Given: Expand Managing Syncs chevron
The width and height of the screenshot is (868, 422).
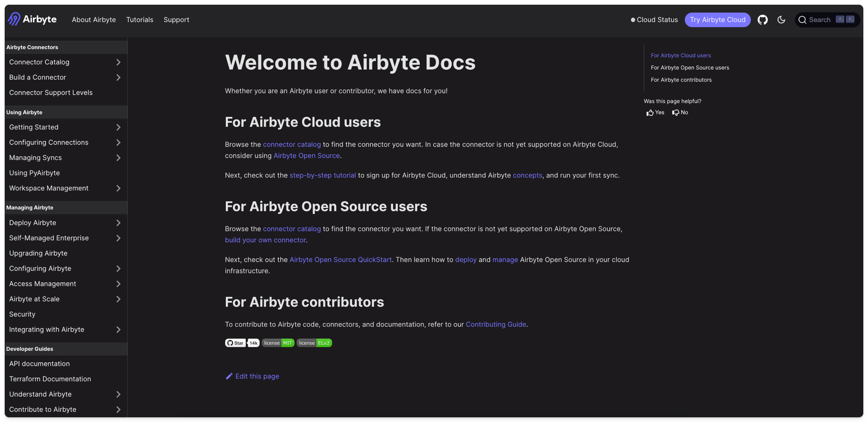Looking at the screenshot, I should click(x=118, y=158).
